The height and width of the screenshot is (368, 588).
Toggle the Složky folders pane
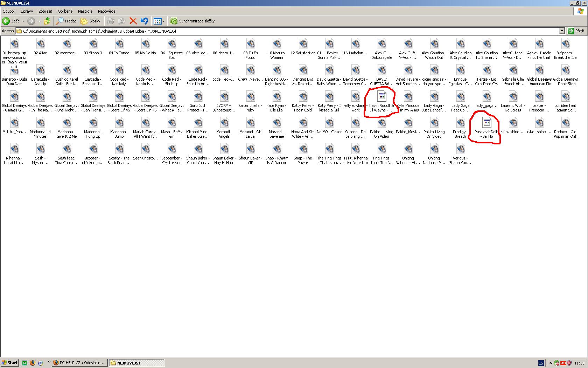(x=91, y=21)
